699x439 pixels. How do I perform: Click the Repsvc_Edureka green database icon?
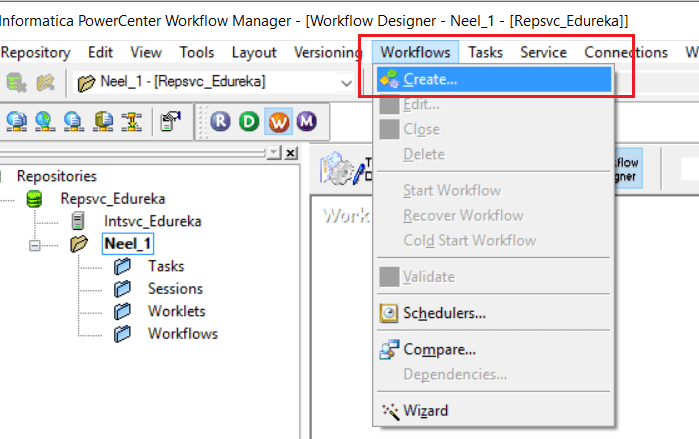click(x=34, y=199)
